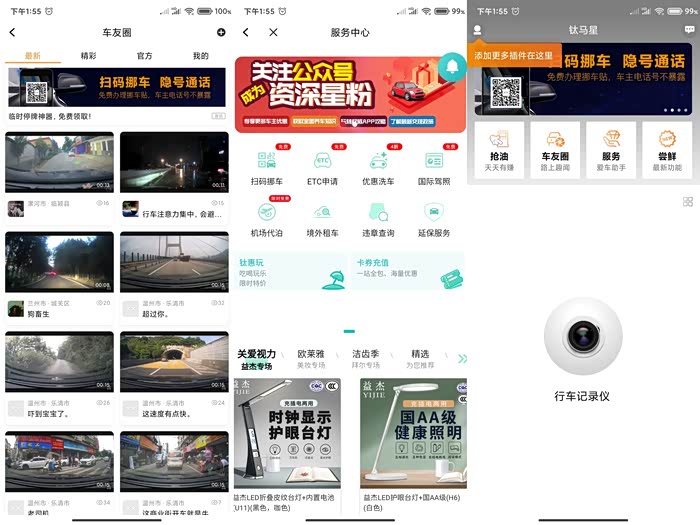
Task: Tap the 添加更多插件在这里 tooltip
Action: [514, 56]
